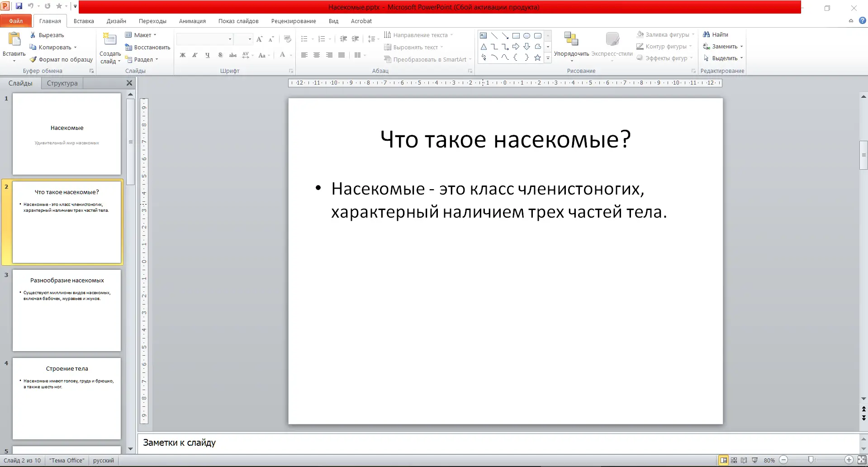This screenshot has height=467, width=868.
Task: Click Reset (Восстановить) button
Action: point(147,47)
